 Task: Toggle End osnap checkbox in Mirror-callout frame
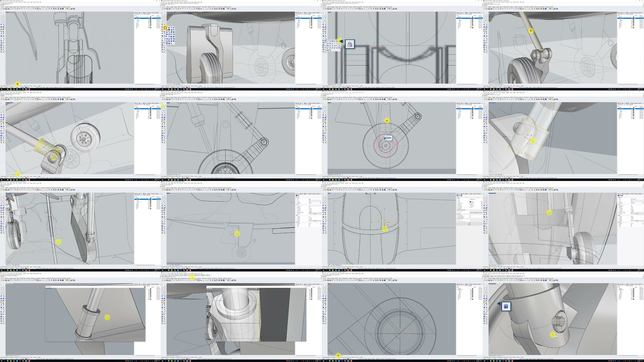pos(323,86)
